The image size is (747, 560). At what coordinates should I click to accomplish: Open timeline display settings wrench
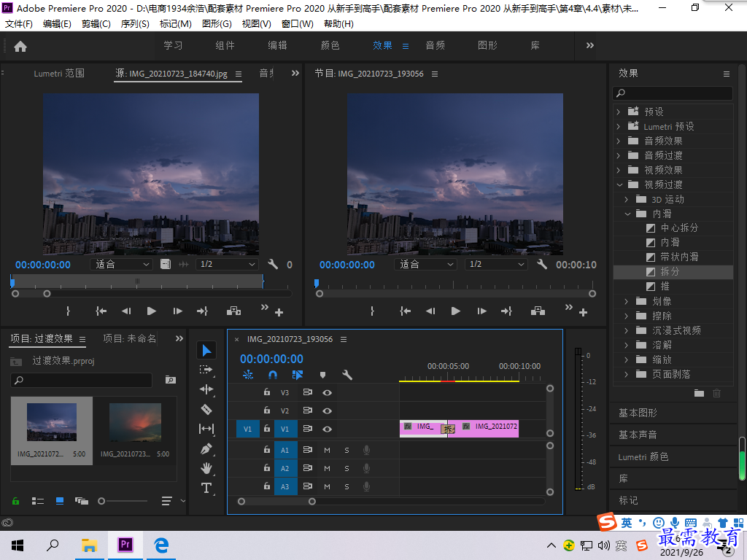pyautogui.click(x=347, y=376)
